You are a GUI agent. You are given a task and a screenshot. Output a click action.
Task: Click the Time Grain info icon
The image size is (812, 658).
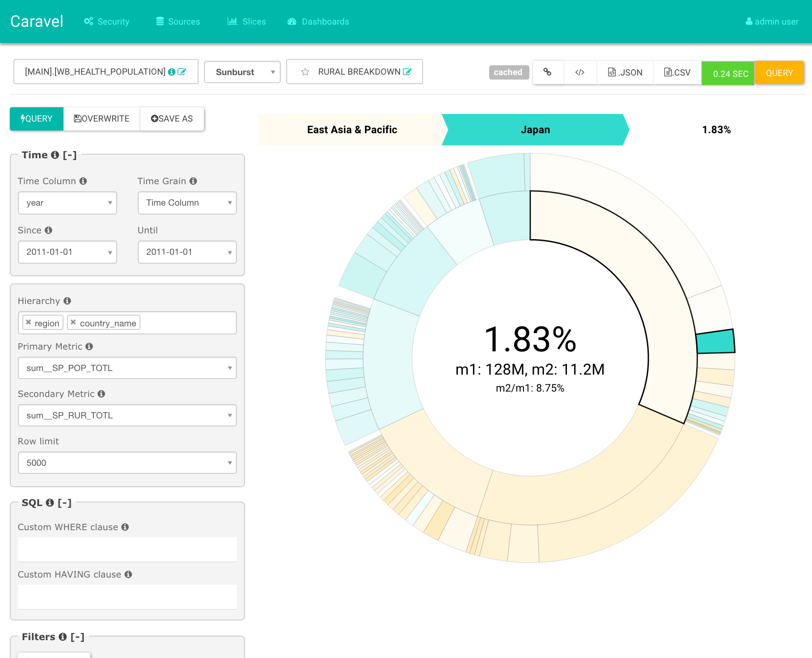click(x=193, y=181)
